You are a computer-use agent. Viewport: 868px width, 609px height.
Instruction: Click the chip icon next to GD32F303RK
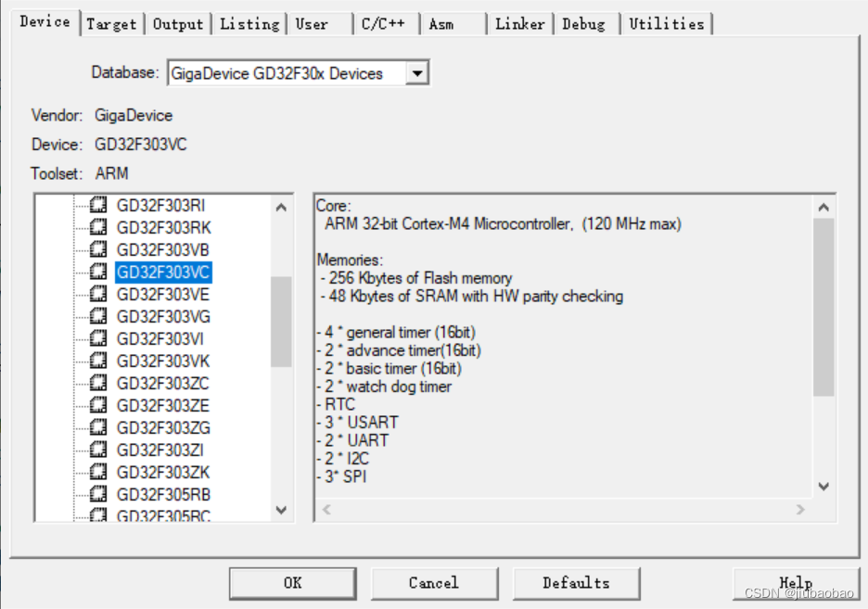pos(98,227)
